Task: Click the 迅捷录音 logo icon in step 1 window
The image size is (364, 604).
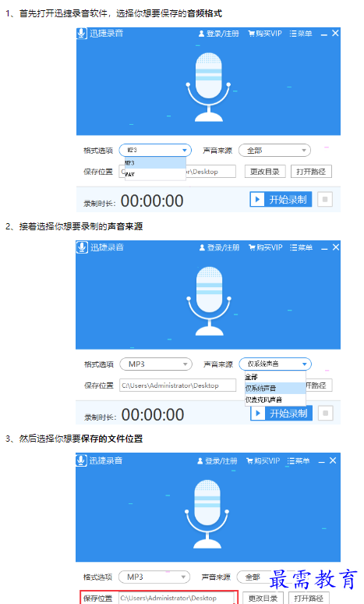Action: (x=81, y=33)
